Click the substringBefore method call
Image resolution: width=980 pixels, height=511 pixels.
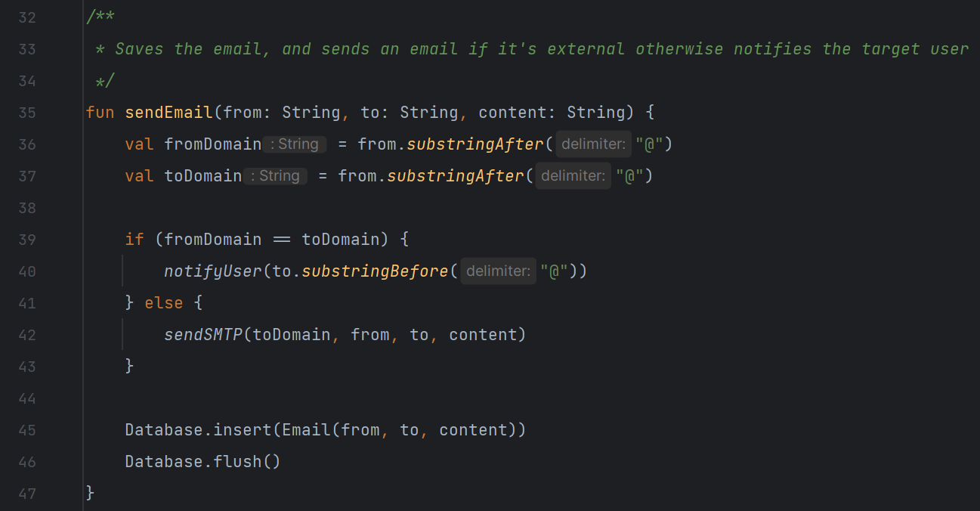click(375, 271)
